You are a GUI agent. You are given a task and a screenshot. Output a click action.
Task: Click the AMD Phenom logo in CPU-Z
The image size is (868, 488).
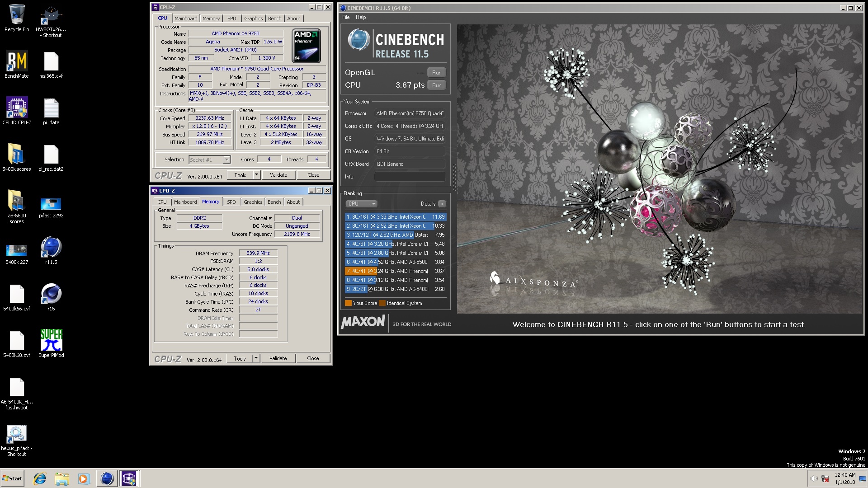click(307, 46)
